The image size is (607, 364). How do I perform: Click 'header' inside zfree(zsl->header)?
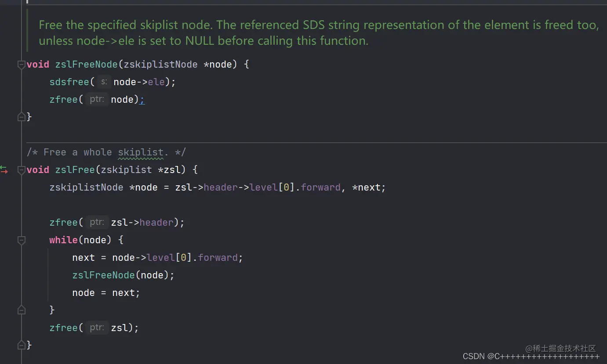pos(156,223)
